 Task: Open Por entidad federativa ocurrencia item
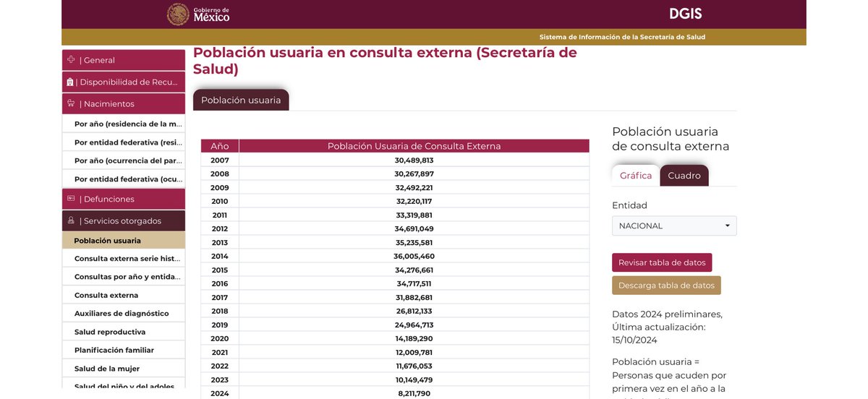(124, 179)
